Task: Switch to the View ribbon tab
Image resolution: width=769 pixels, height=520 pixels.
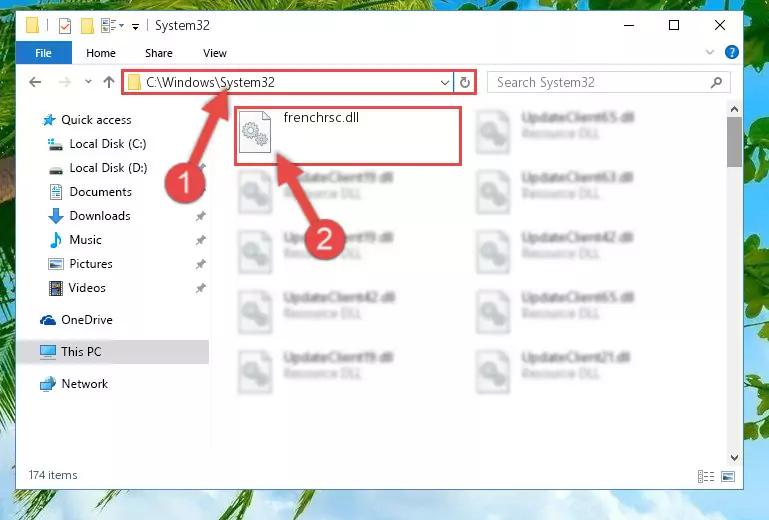Action: [x=215, y=53]
